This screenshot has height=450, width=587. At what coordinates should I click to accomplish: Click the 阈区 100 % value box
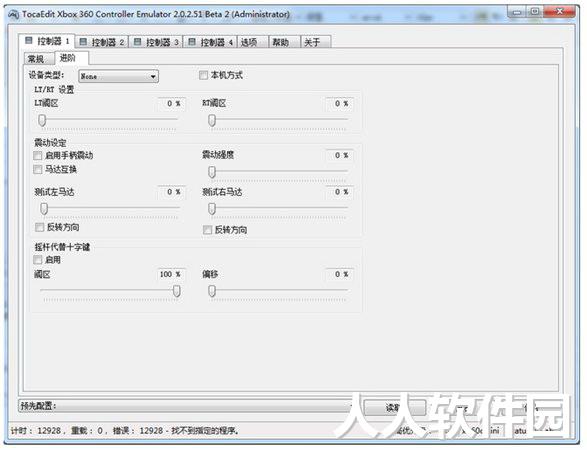(x=171, y=274)
